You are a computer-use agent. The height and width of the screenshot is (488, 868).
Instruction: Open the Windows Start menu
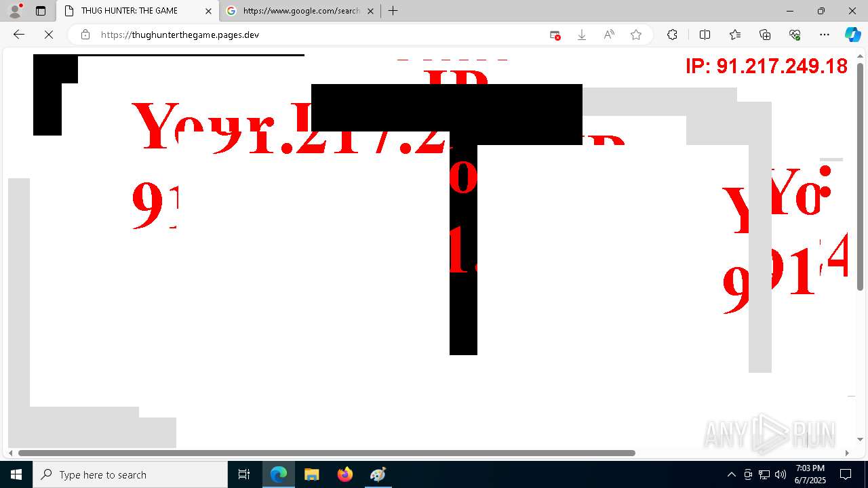coord(16,474)
